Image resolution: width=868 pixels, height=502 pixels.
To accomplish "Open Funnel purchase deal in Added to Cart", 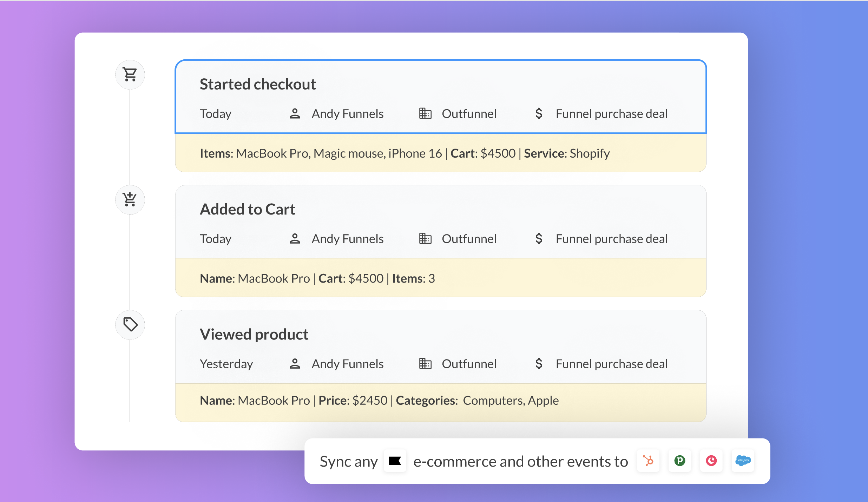I will click(x=611, y=239).
